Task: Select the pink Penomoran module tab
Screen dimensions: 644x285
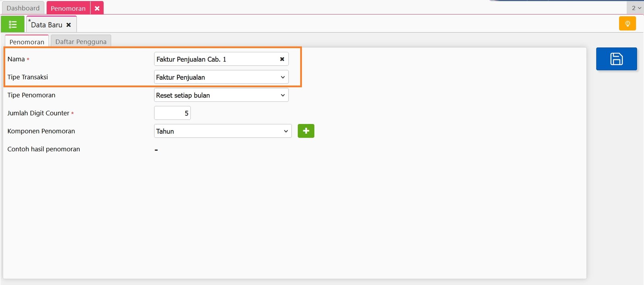Action: click(x=68, y=8)
